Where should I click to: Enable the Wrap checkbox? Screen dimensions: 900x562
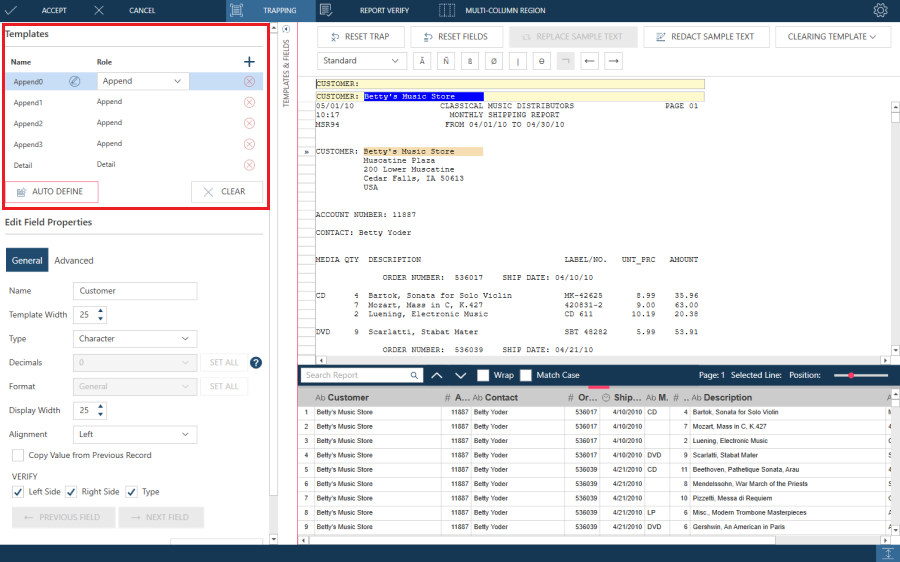pyautogui.click(x=483, y=375)
